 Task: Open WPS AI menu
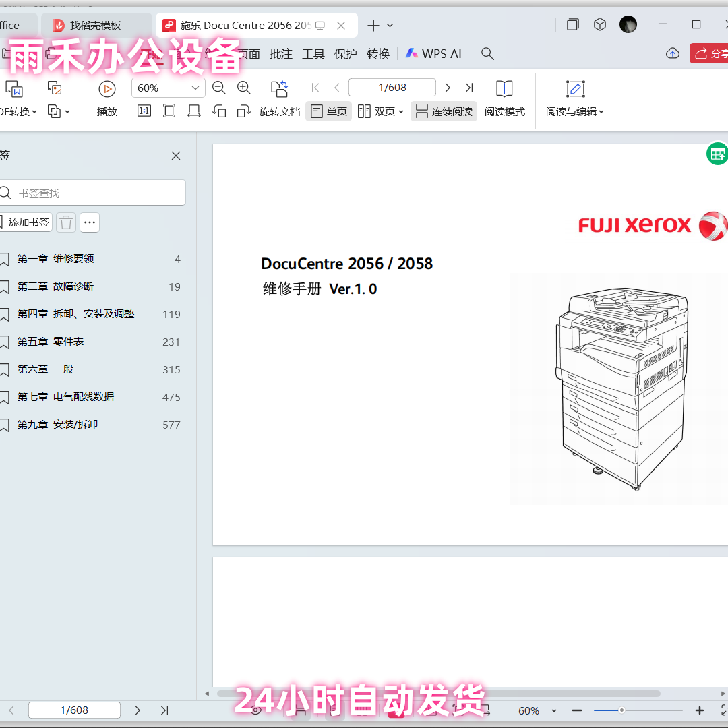coord(433,54)
